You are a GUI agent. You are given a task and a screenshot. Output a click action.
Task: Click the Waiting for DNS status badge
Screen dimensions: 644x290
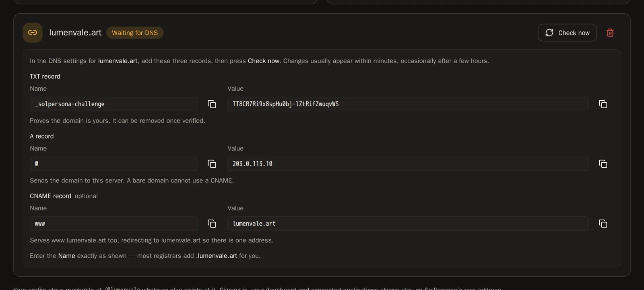click(x=135, y=33)
